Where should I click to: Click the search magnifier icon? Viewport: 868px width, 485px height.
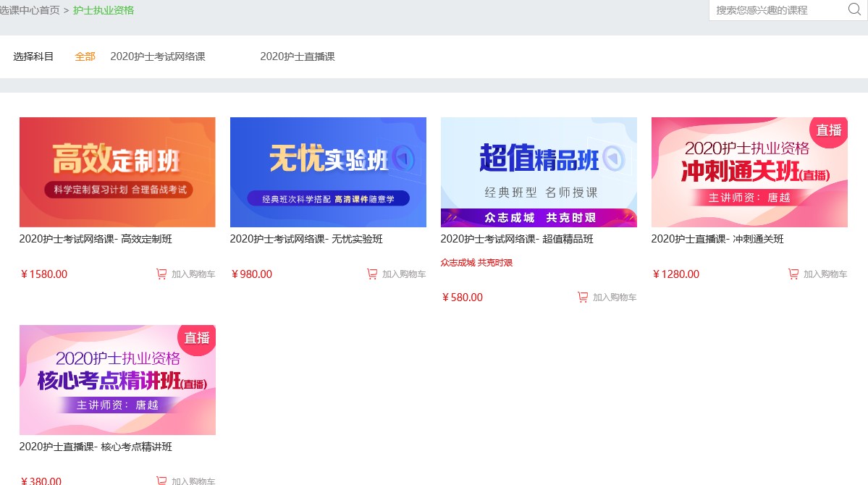tap(854, 9)
